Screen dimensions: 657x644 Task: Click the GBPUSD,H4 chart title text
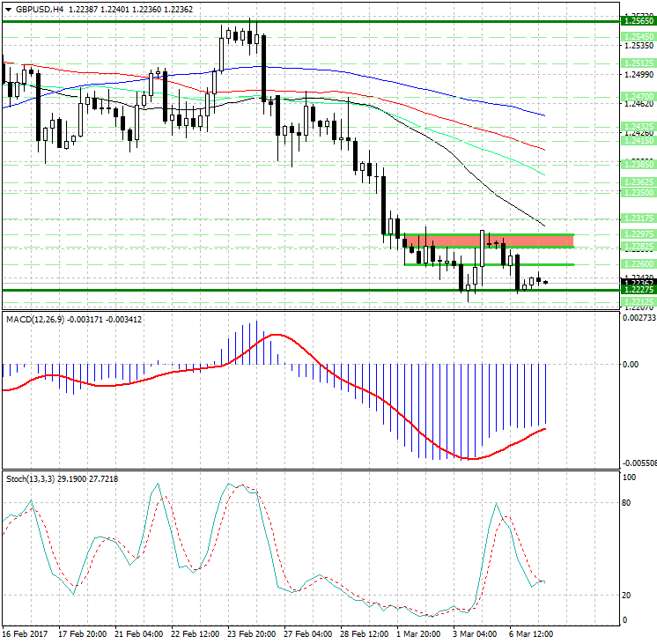pos(33,8)
